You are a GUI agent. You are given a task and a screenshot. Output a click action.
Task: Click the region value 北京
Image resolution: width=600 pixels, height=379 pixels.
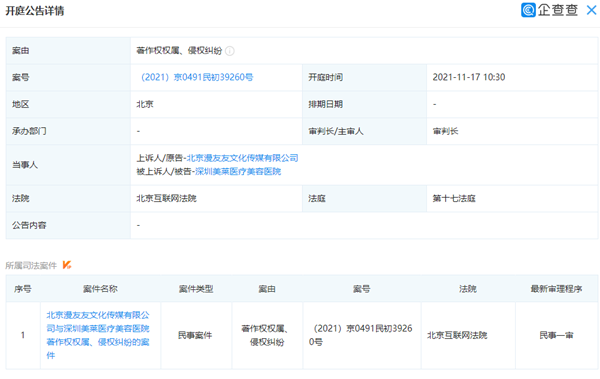coord(145,104)
